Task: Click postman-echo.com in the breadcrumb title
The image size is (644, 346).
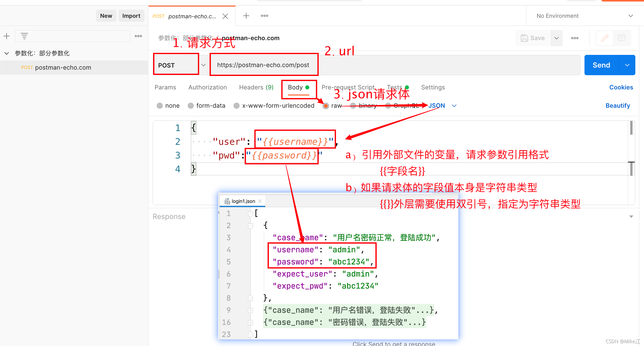Action: click(251, 38)
